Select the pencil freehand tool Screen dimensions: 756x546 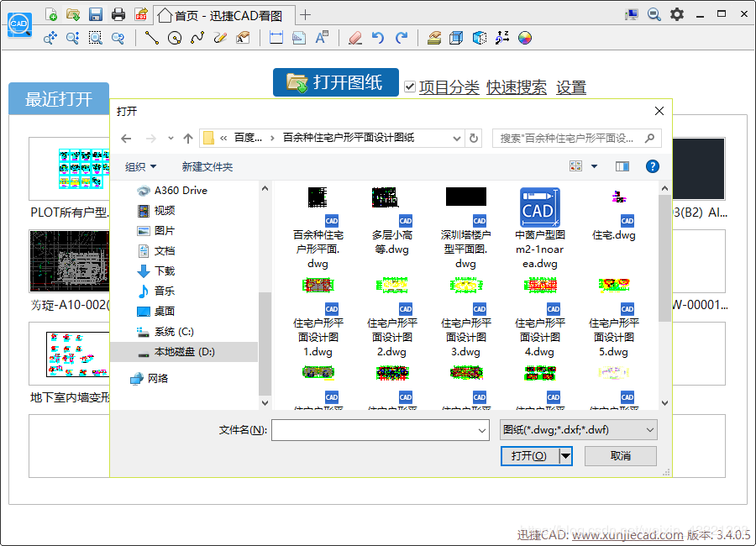coord(220,38)
